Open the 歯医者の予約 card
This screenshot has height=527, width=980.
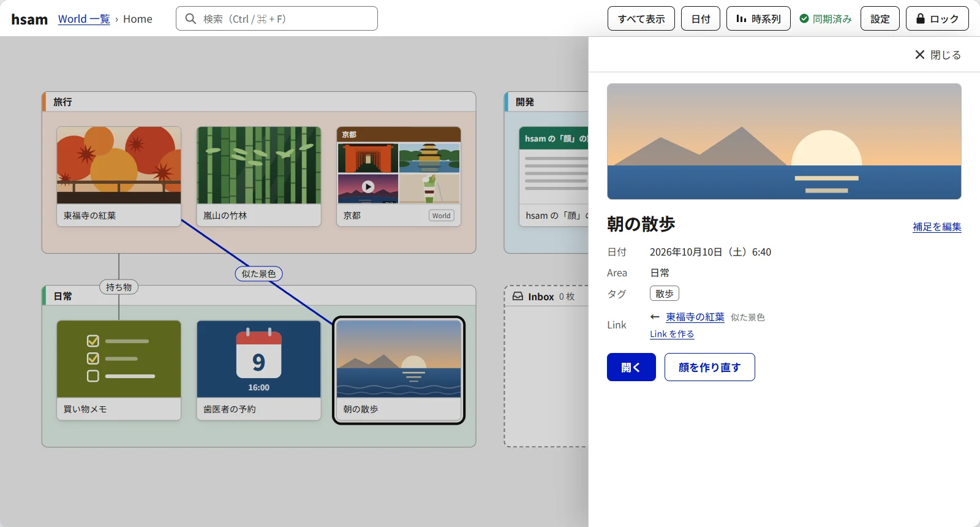[258, 370]
